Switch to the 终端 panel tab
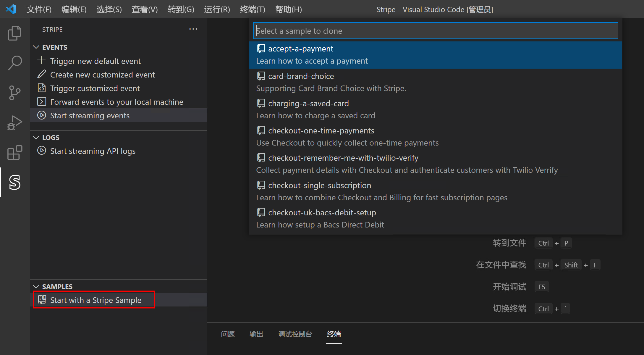644x355 pixels. click(334, 334)
